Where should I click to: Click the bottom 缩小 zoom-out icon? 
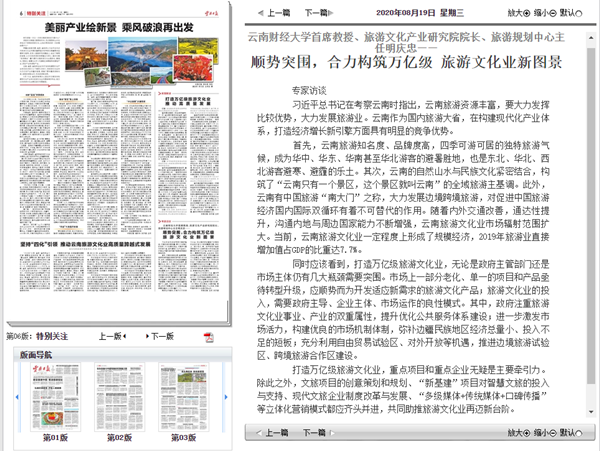click(553, 433)
